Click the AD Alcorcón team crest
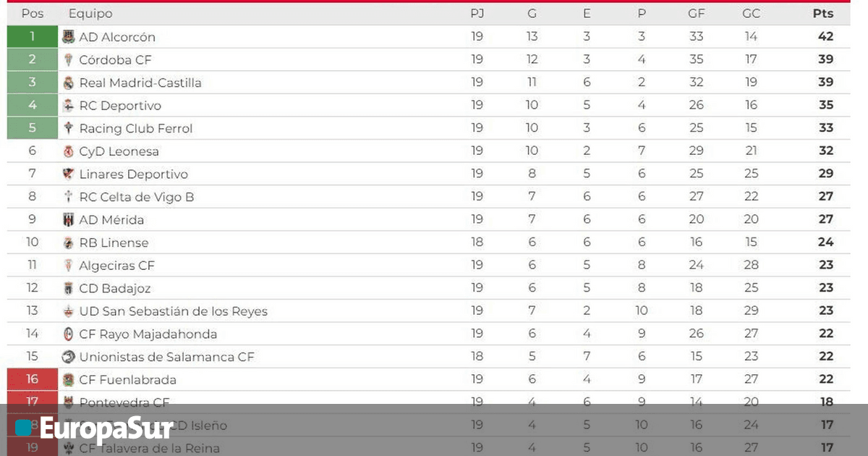Image resolution: width=868 pixels, height=456 pixels. 69,37
